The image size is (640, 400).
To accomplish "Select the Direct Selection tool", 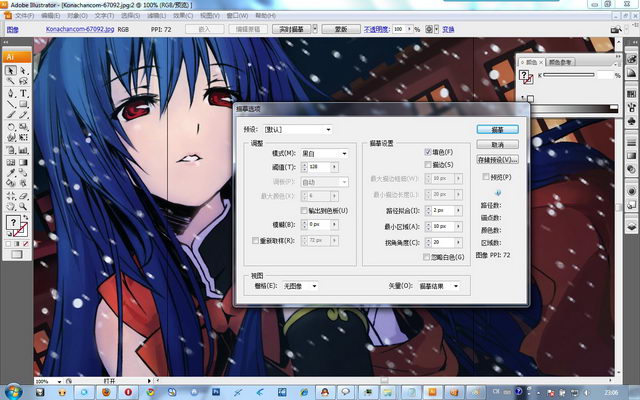I will [x=23, y=71].
